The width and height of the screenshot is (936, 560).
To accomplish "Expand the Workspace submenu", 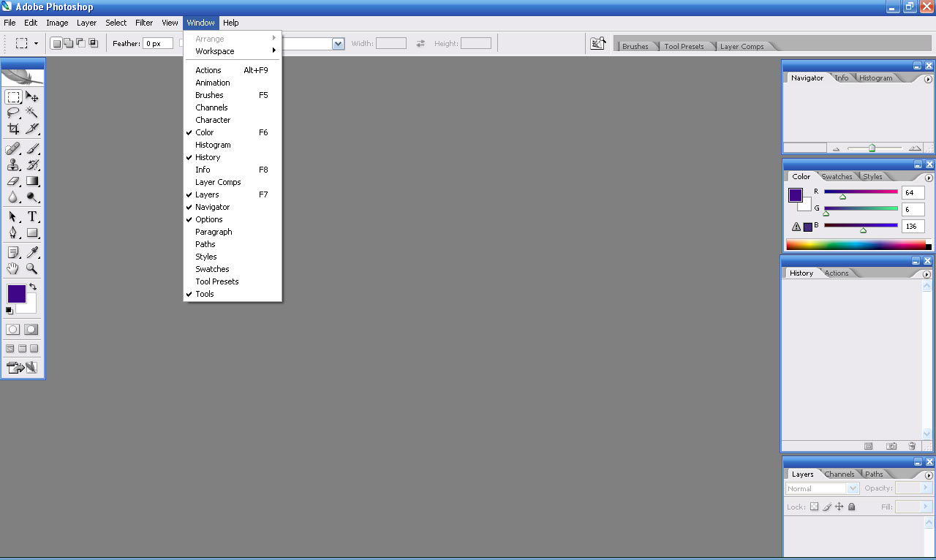I will 233,51.
